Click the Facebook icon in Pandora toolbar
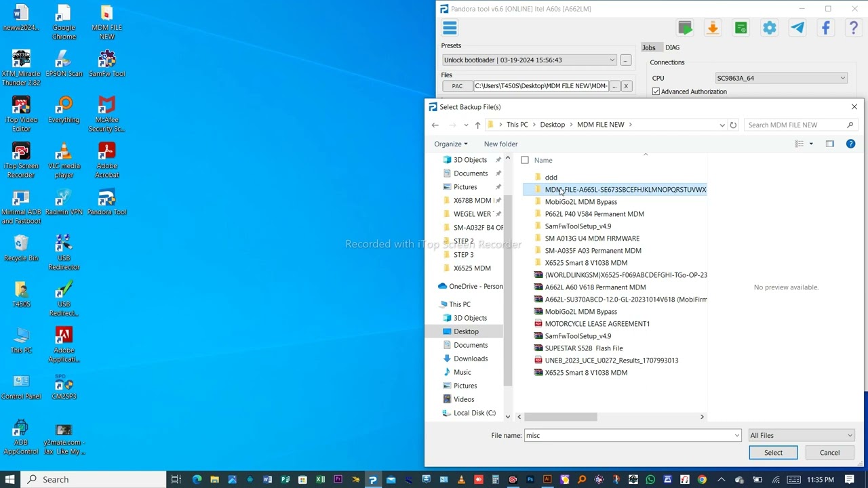Viewport: 868px width, 488px height. coord(825,28)
